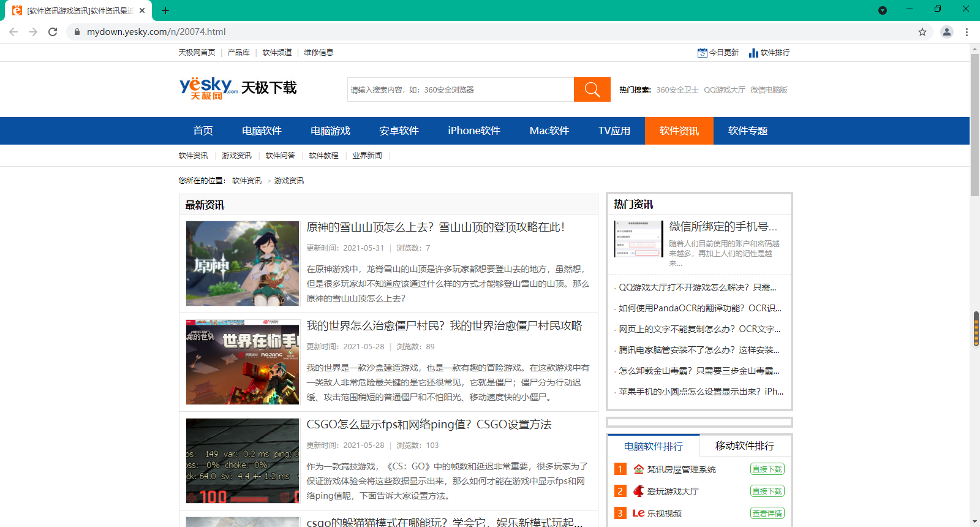980x527 pixels.
Task: Open article 原神的雪山山顶怎么上去
Action: (435, 227)
